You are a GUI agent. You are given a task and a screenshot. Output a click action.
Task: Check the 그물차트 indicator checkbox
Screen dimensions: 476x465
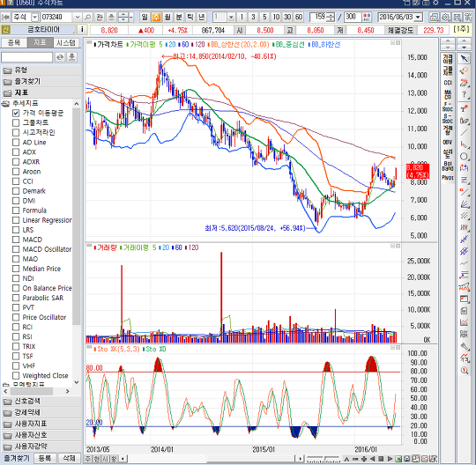click(16, 122)
